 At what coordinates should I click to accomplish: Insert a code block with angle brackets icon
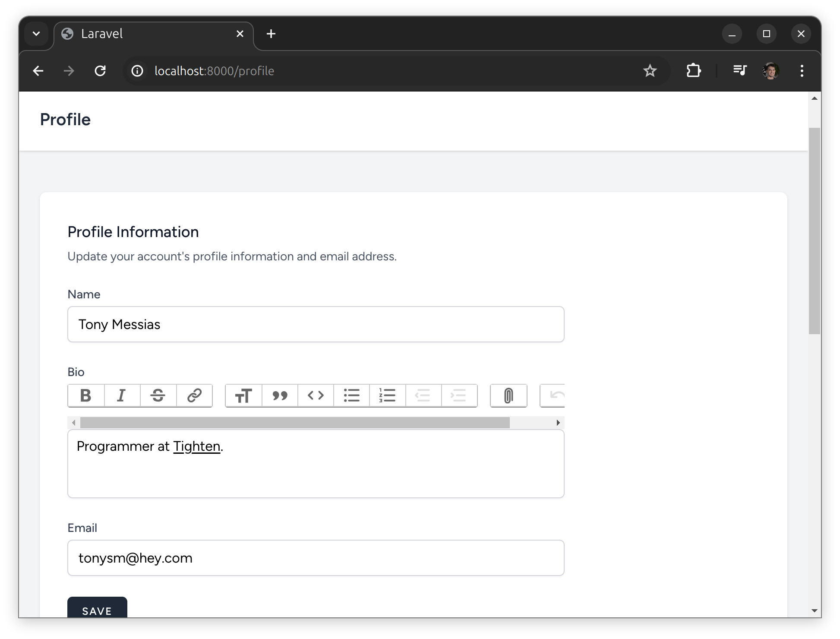[x=316, y=395]
